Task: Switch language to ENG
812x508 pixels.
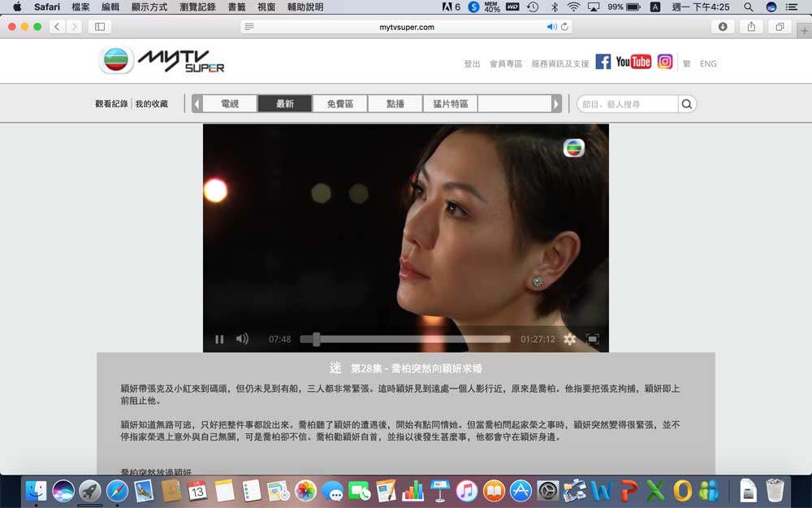Action: click(708, 63)
